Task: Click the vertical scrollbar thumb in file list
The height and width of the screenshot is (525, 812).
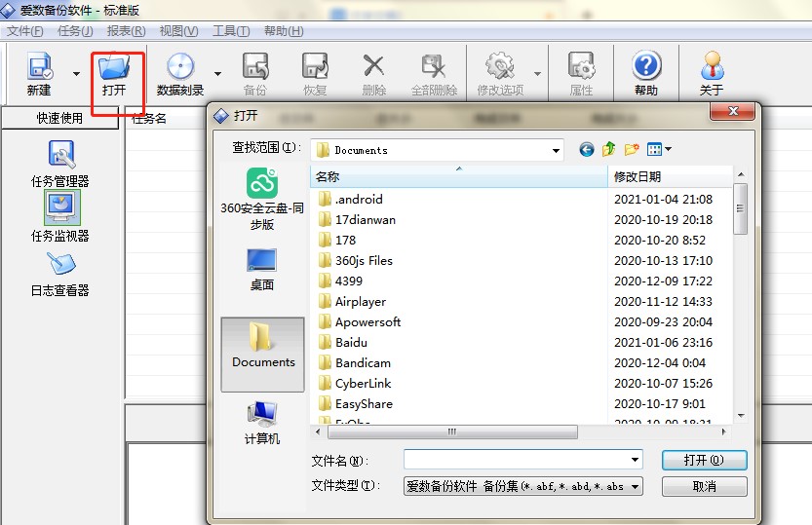Action: [741, 208]
